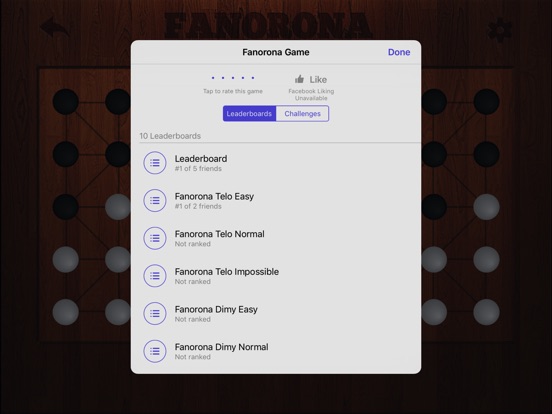Tap the list icon beside Fanorona Telo Easy

coord(155,201)
